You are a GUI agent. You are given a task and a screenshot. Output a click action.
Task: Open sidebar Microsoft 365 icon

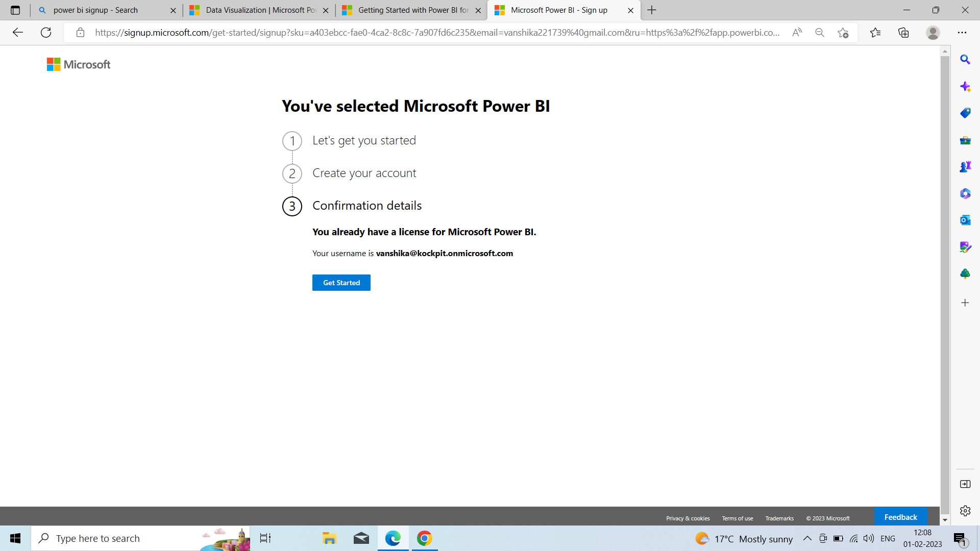pos(965,193)
